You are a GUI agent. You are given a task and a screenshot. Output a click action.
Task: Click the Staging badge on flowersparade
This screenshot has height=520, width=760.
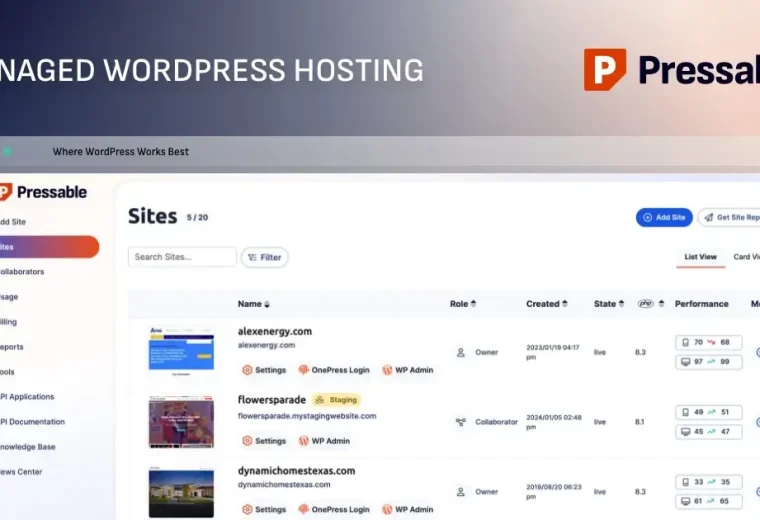pos(336,400)
